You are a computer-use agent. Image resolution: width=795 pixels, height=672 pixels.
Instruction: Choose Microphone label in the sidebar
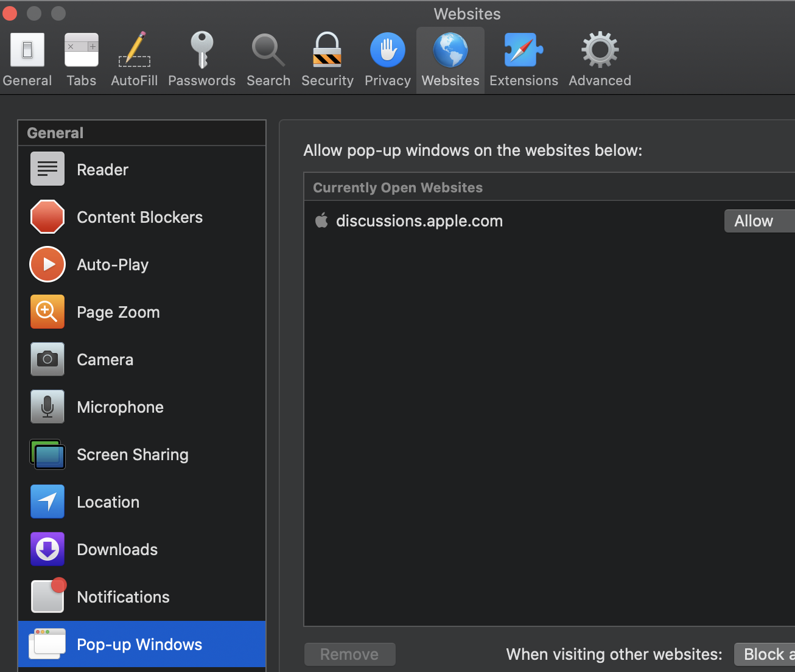(121, 407)
